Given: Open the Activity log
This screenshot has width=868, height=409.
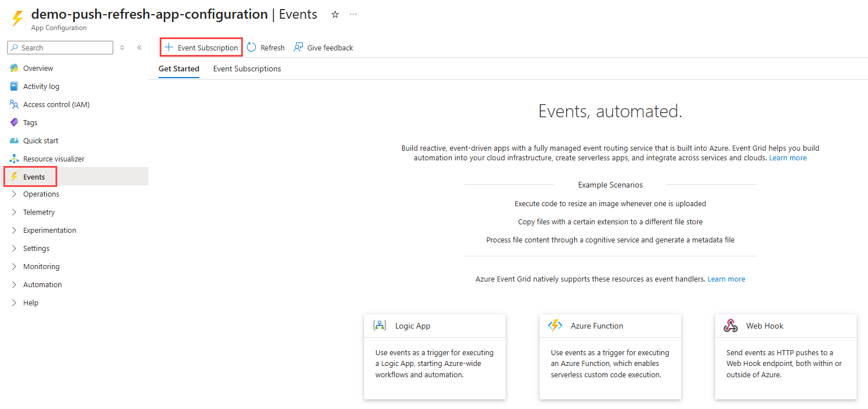Looking at the screenshot, I should tap(41, 86).
